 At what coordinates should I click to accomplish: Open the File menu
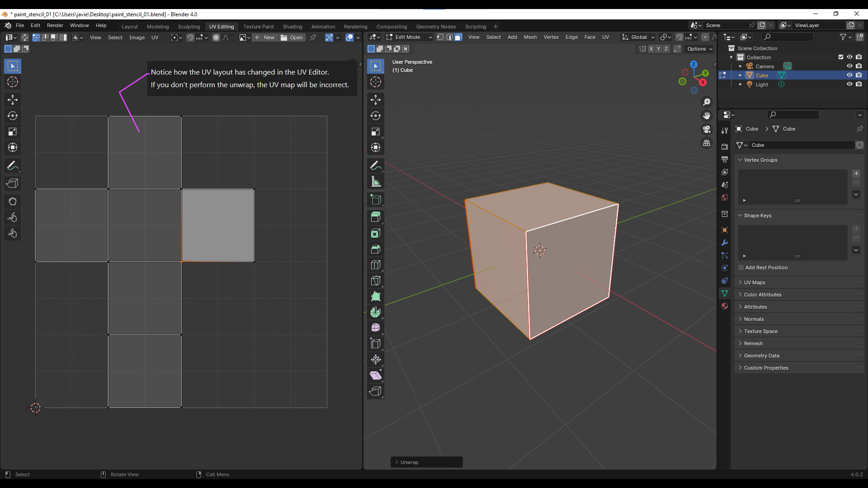[20, 25]
